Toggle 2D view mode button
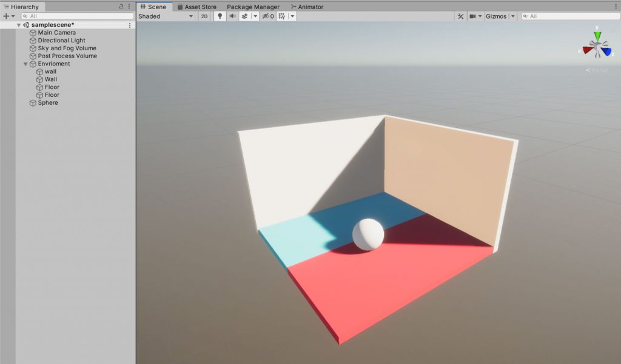The image size is (621, 364). tap(204, 16)
